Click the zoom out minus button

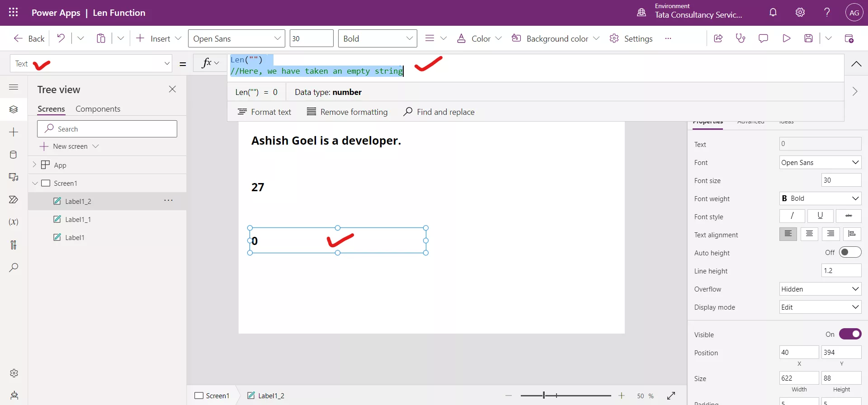tap(509, 396)
